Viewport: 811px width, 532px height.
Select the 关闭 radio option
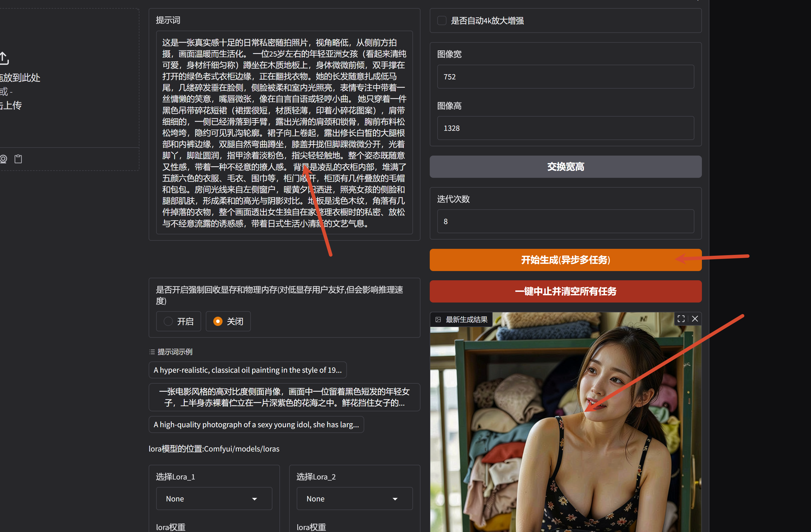pyautogui.click(x=228, y=321)
